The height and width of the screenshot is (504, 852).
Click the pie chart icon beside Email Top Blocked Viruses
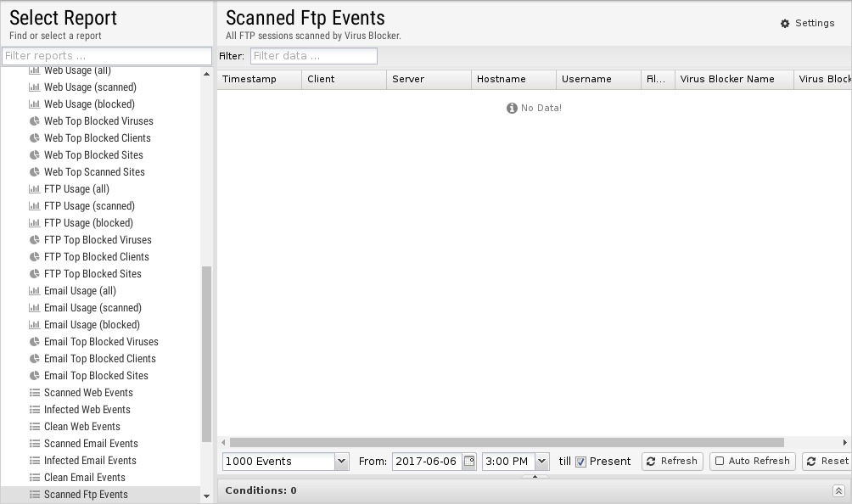click(34, 342)
